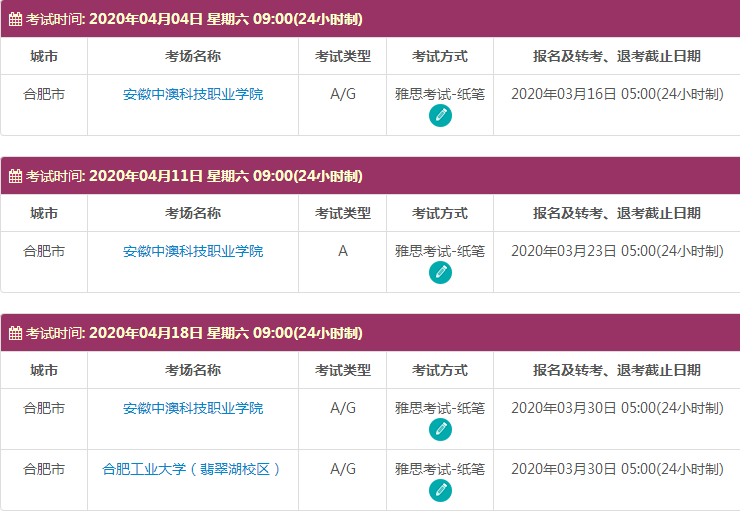The height and width of the screenshot is (511, 740).
Task: Click the 考场名称 column header in the 04月04日 table
Action: point(193,56)
